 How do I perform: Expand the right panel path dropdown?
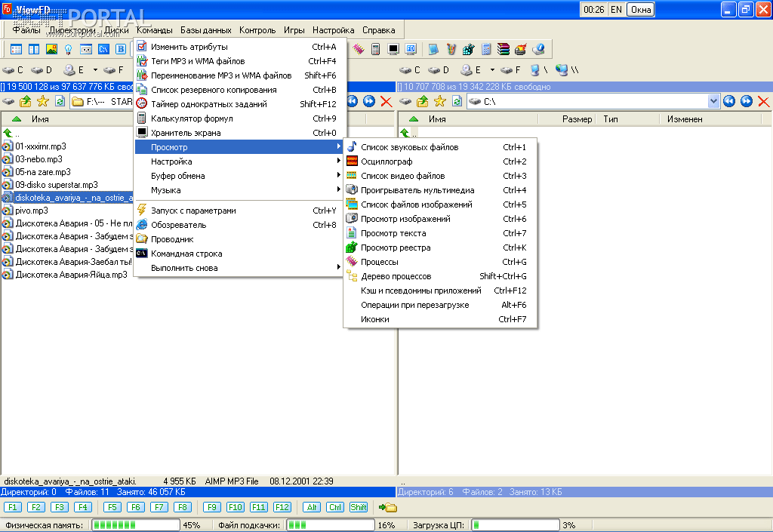coord(713,101)
